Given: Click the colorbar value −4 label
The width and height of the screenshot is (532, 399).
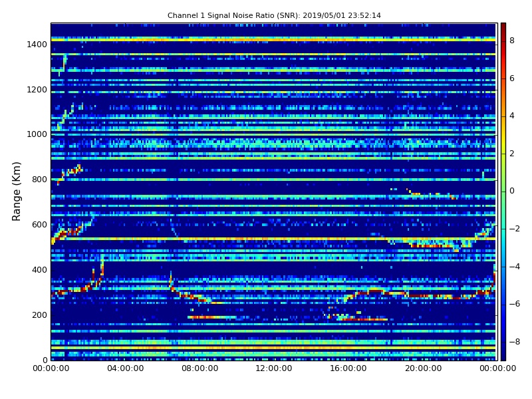Looking at the screenshot, I should 515,267.
